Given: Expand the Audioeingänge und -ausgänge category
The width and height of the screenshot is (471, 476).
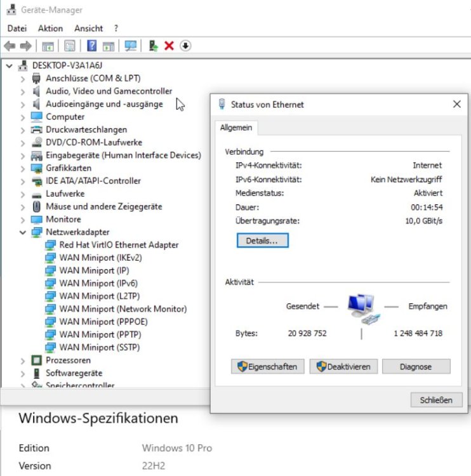Looking at the screenshot, I should tap(23, 105).
